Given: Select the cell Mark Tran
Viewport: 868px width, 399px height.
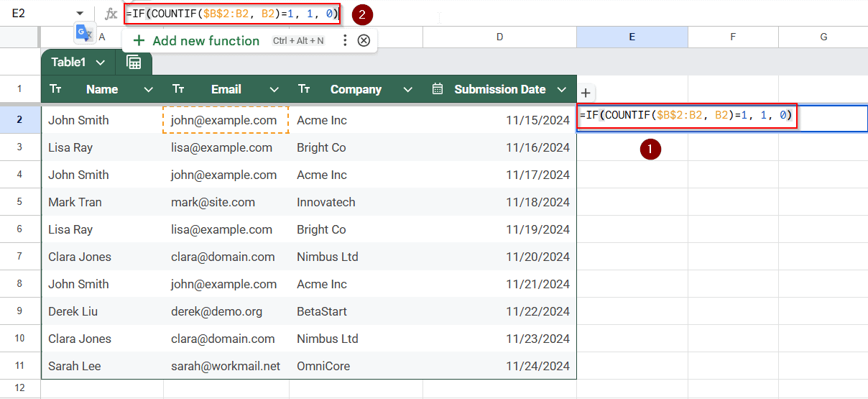Looking at the screenshot, I should click(102, 202).
